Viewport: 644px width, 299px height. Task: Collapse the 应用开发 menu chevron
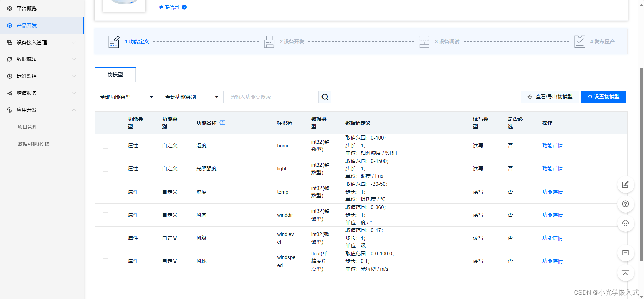tap(74, 110)
